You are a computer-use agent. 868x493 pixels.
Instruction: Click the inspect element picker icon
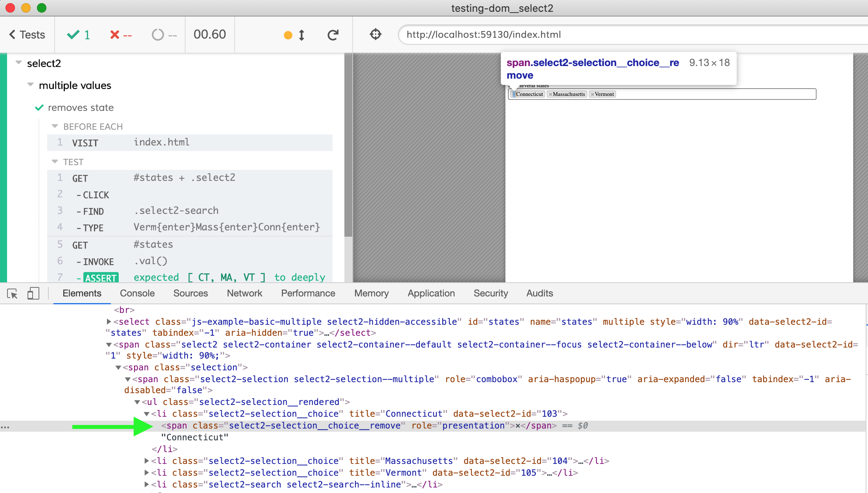point(12,293)
